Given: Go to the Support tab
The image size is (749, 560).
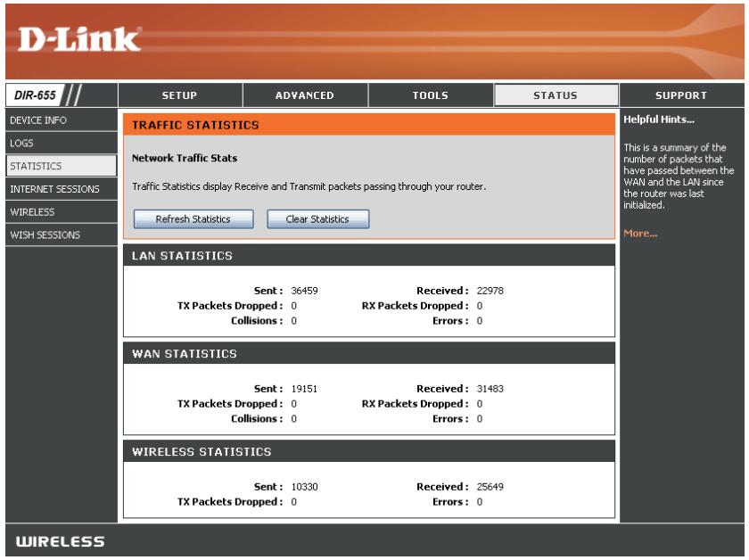Looking at the screenshot, I should point(681,95).
